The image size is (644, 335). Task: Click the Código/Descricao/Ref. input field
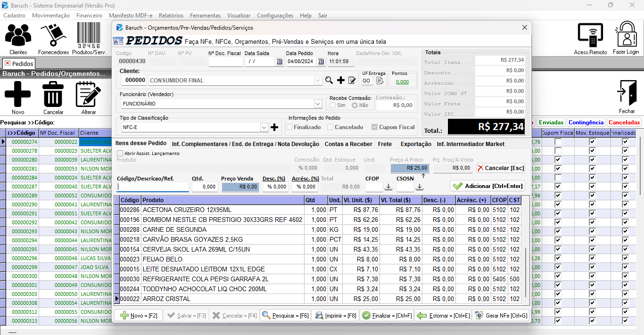point(153,187)
